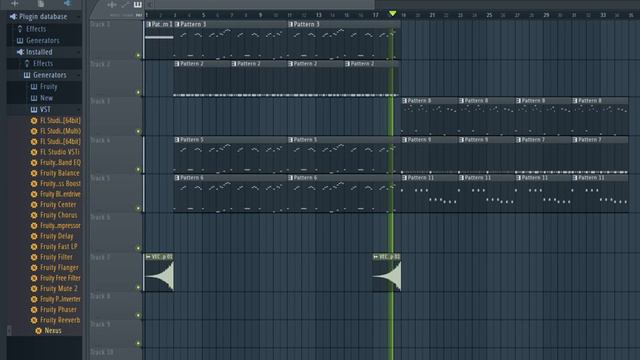The width and height of the screenshot is (640, 360).
Task: Open Effects folder under Installed
Action: pyautogui.click(x=43, y=63)
